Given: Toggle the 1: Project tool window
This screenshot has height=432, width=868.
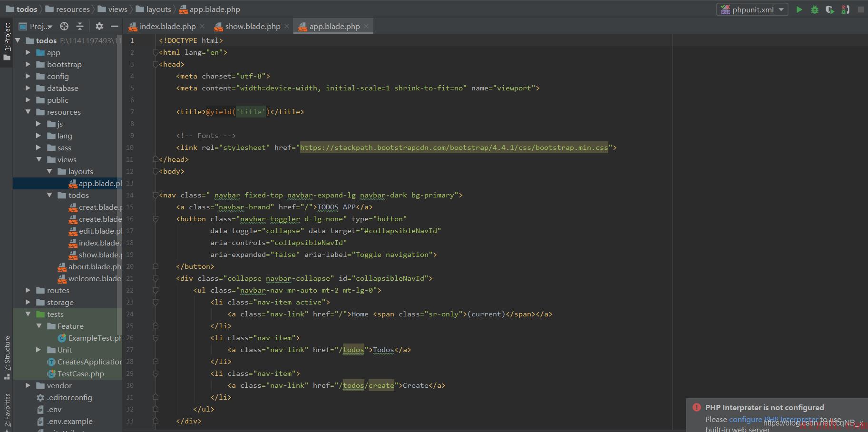Looking at the screenshot, I should pyautogui.click(x=7, y=42).
